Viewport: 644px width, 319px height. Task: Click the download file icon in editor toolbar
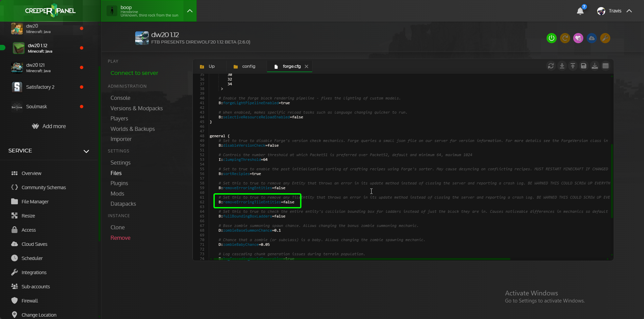pos(562,66)
